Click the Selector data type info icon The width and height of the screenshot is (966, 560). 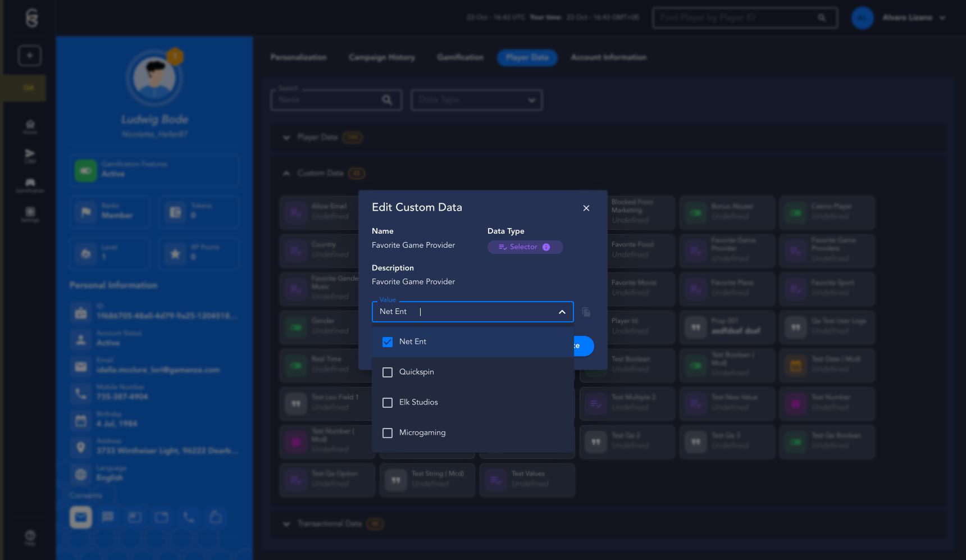(546, 247)
